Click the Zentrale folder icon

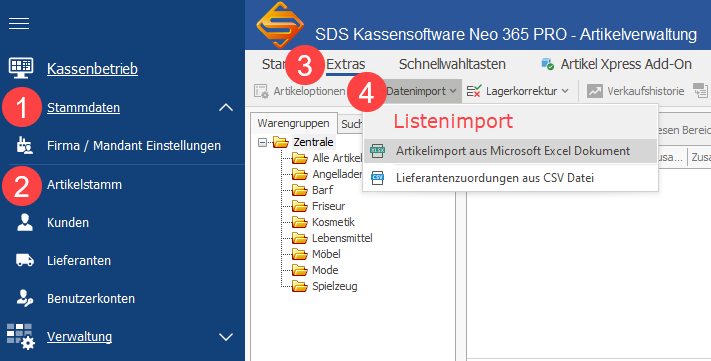pos(281,142)
